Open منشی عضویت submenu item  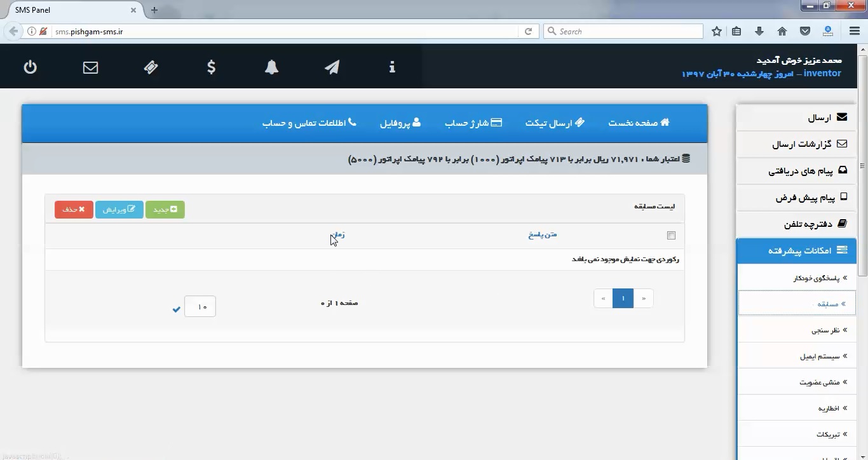[797, 382]
